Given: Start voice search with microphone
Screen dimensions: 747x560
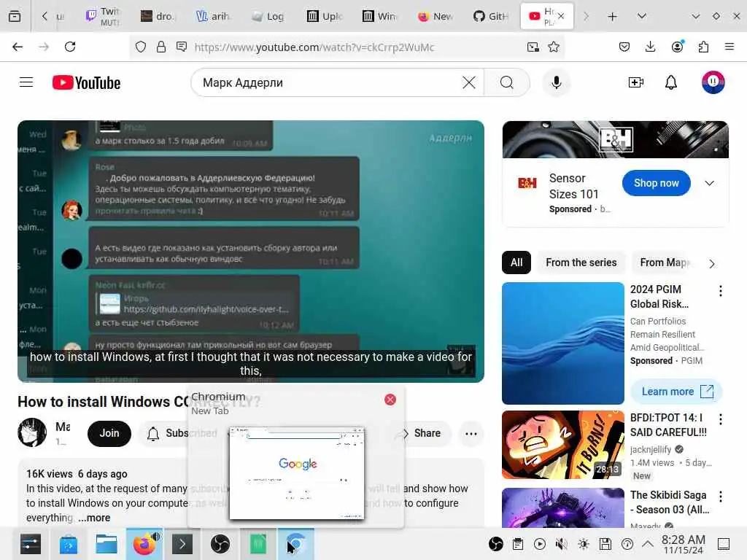Looking at the screenshot, I should pyautogui.click(x=556, y=82).
